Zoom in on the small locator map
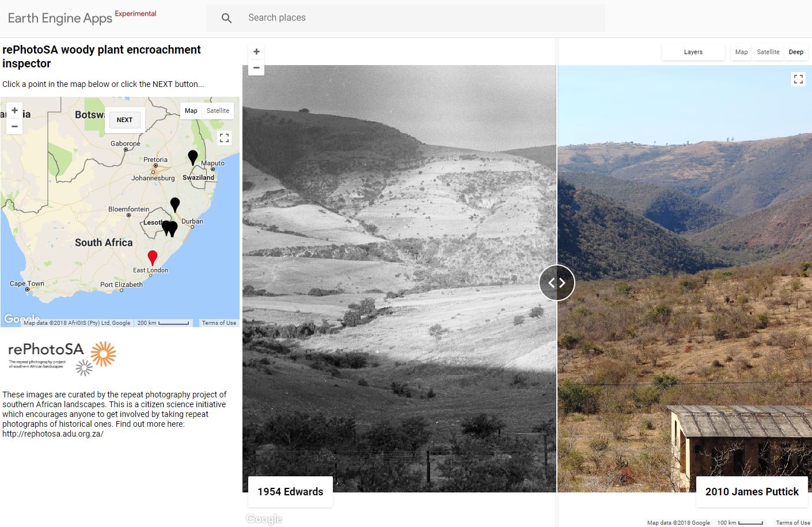The width and height of the screenshot is (812, 527). pyautogui.click(x=14, y=111)
